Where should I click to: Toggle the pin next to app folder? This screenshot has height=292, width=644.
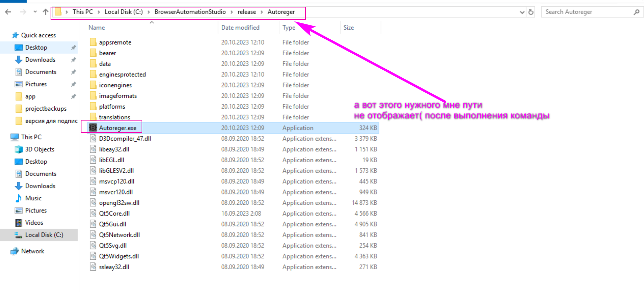coord(73,96)
